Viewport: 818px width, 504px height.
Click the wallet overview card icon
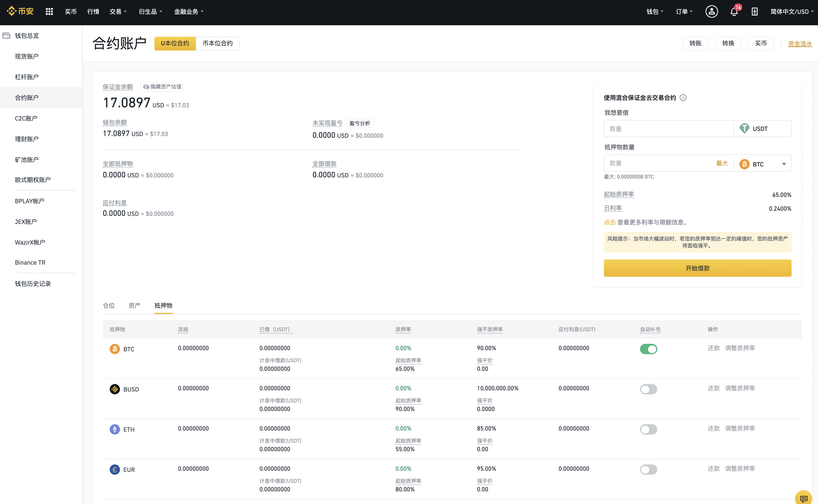6,35
